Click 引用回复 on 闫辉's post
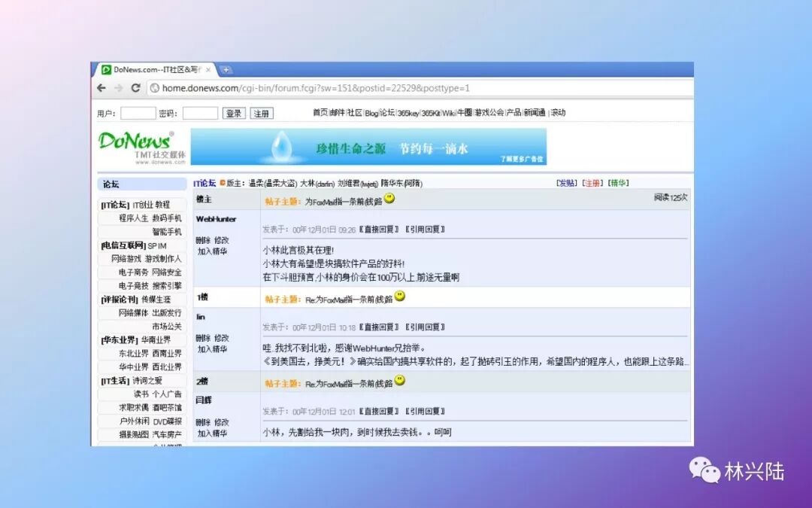 (425, 412)
